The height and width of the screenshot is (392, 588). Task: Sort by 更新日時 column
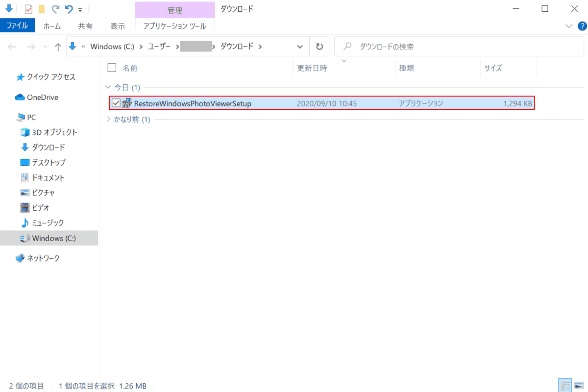click(312, 68)
